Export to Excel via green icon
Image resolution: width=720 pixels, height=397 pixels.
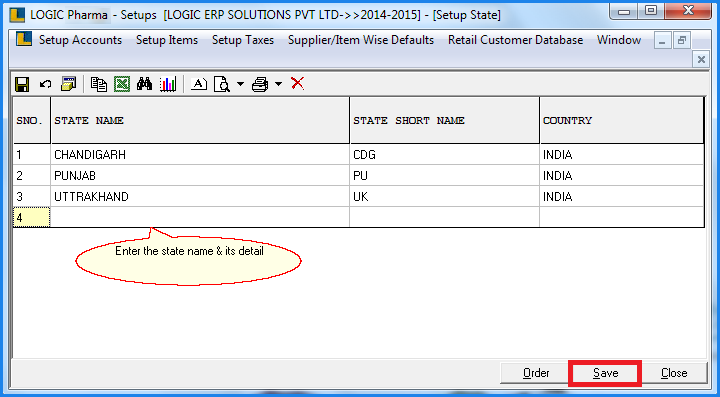click(x=122, y=84)
